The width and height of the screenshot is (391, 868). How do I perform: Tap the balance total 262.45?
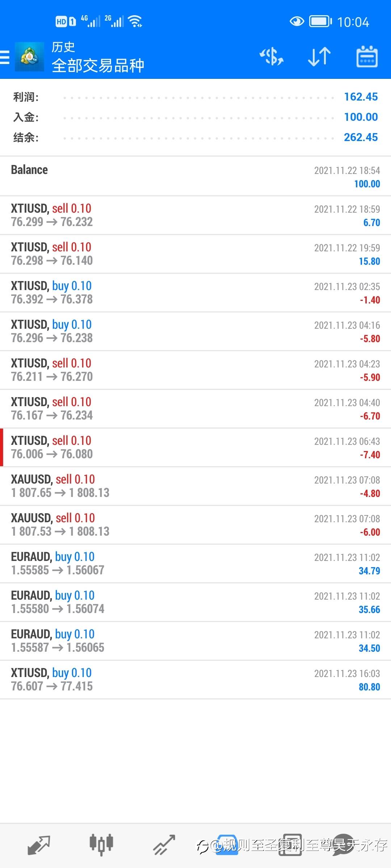[361, 137]
